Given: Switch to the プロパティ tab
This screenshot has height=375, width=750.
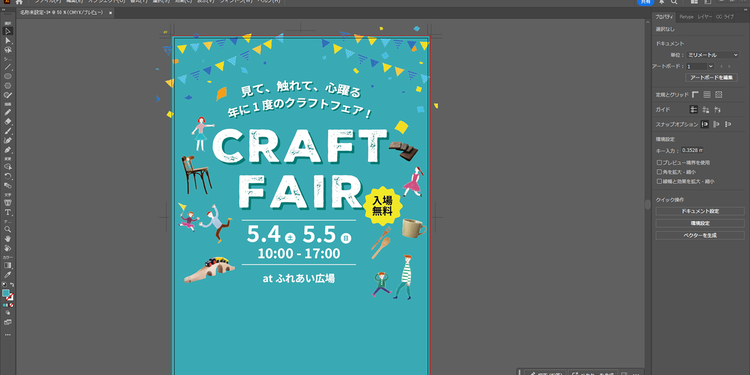Looking at the screenshot, I should click(x=664, y=17).
